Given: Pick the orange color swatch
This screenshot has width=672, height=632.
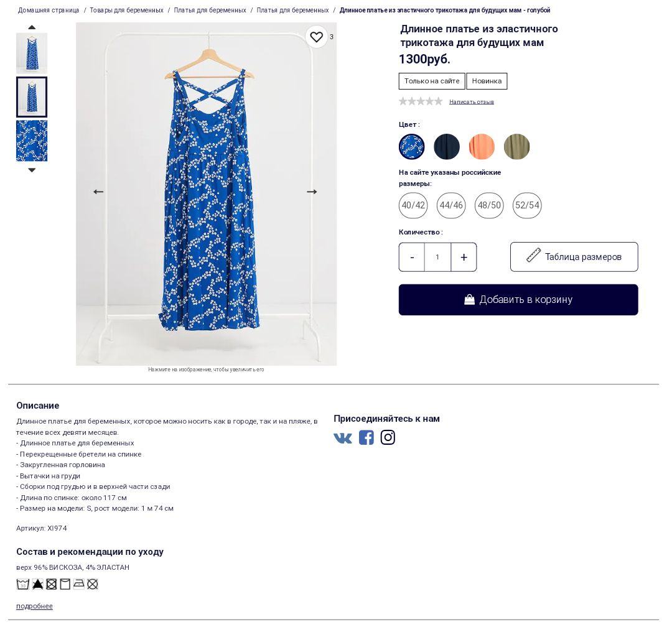Looking at the screenshot, I should (482, 147).
